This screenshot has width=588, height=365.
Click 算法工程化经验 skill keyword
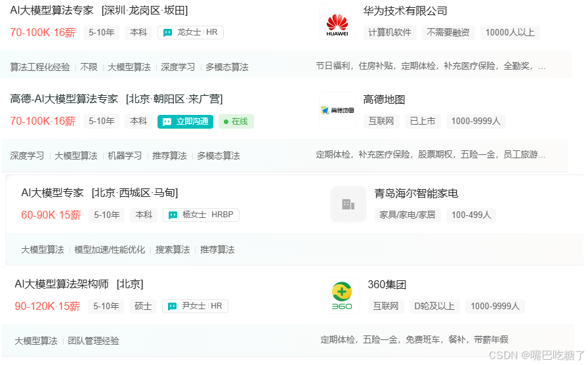pyautogui.click(x=40, y=67)
